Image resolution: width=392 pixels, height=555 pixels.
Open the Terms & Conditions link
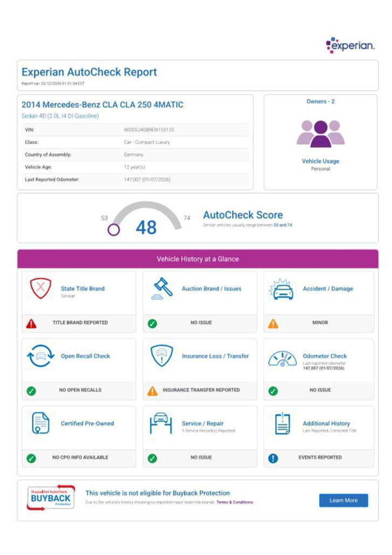pyautogui.click(x=234, y=502)
